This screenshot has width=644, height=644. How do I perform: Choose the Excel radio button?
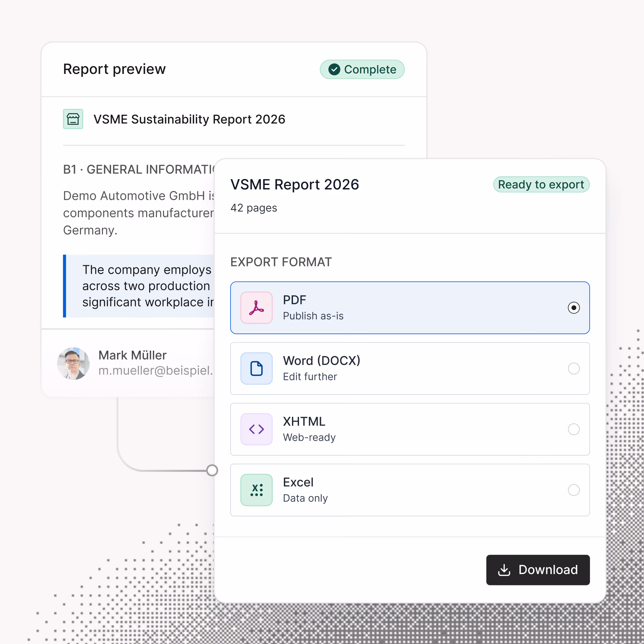click(x=574, y=490)
